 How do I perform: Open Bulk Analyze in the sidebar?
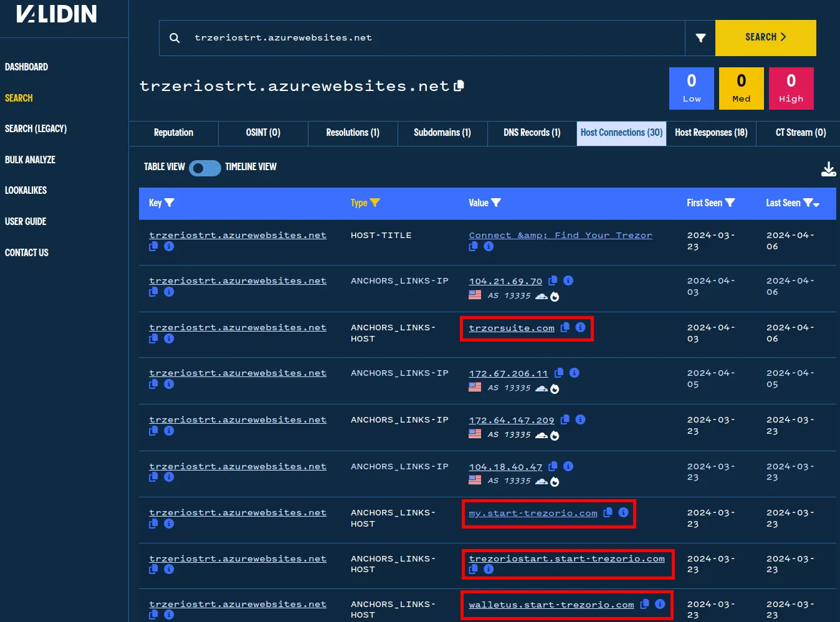30,160
